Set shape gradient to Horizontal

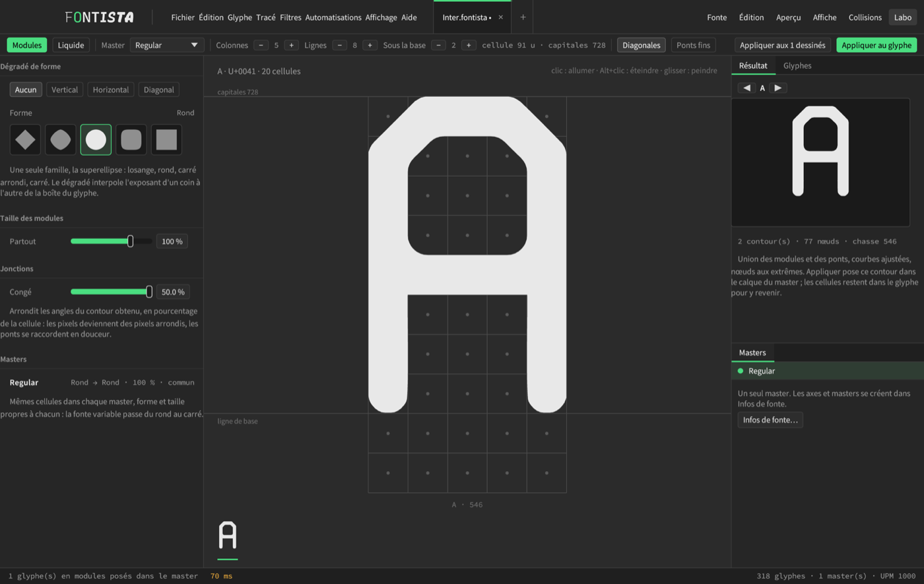click(x=110, y=90)
